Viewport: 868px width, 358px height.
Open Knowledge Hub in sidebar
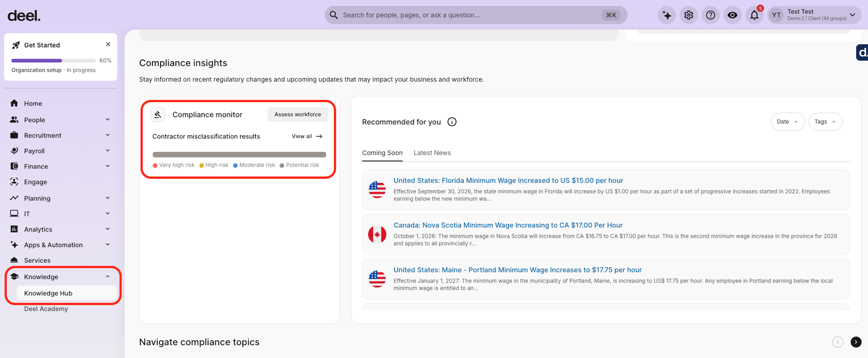[67, 293]
